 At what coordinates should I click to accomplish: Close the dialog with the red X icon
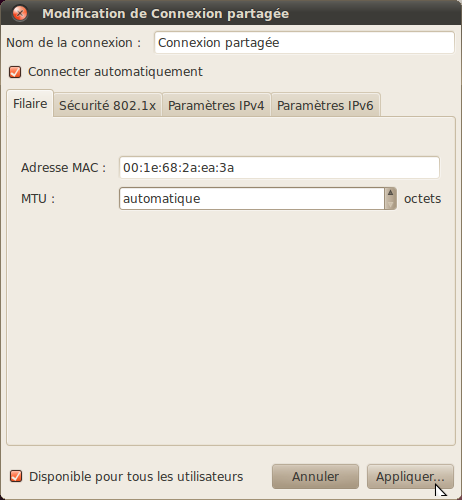20,14
